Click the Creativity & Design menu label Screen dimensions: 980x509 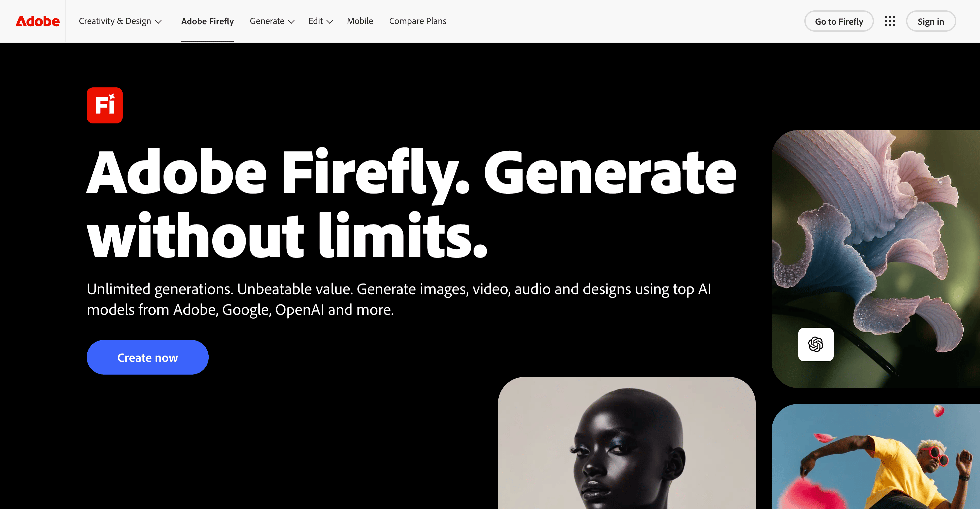coord(115,21)
